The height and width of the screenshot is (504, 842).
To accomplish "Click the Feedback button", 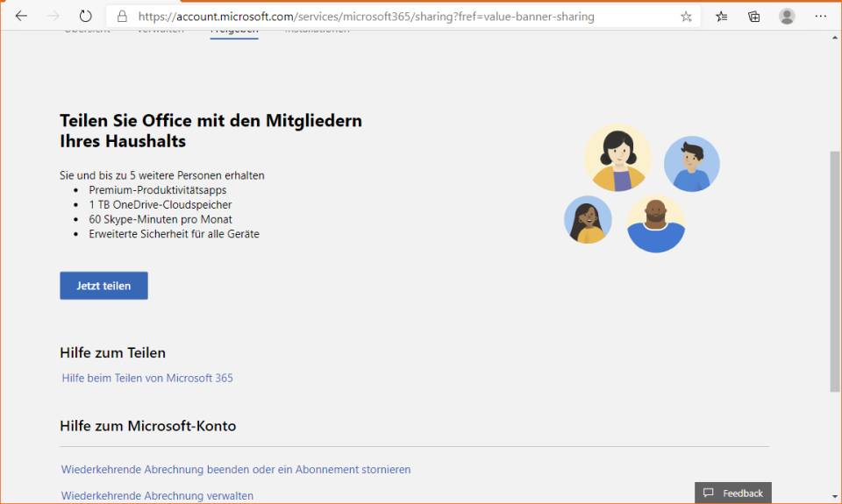I will pos(733,493).
